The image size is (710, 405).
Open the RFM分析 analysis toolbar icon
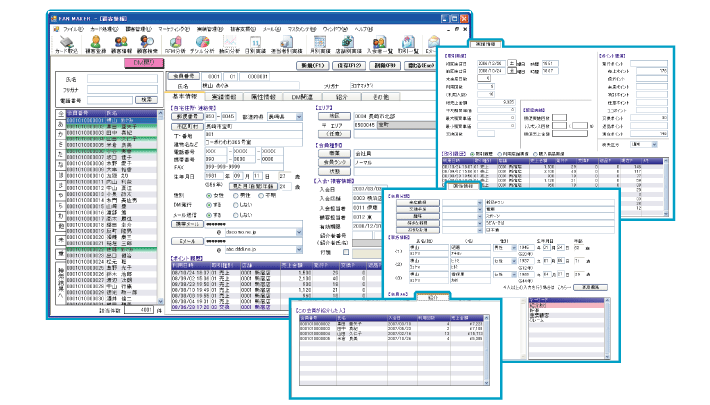(173, 44)
